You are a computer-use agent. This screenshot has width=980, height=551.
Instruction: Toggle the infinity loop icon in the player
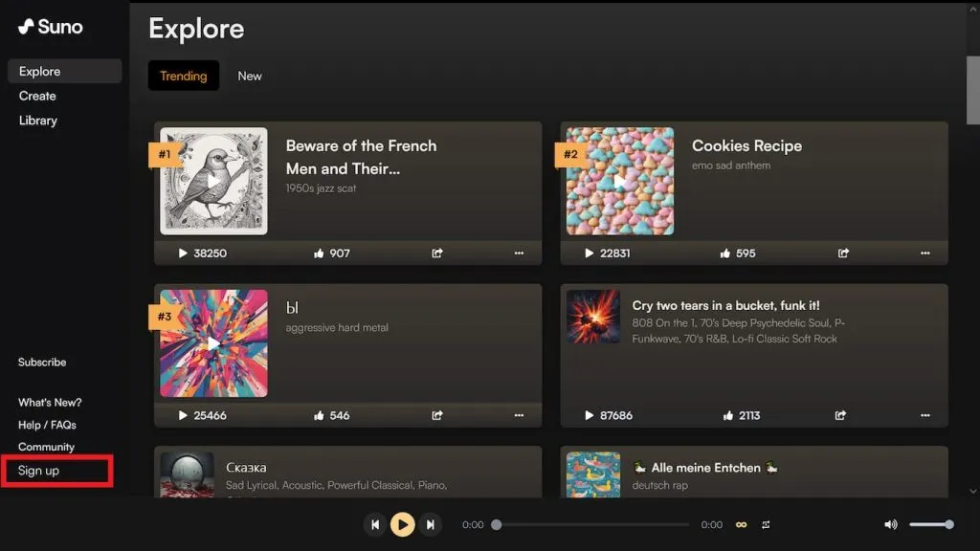coord(741,524)
